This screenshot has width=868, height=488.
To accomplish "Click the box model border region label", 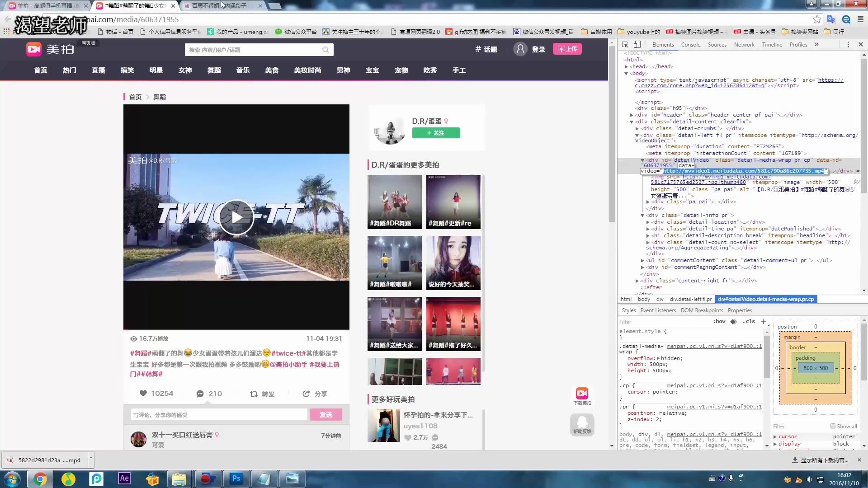I will [x=797, y=347].
